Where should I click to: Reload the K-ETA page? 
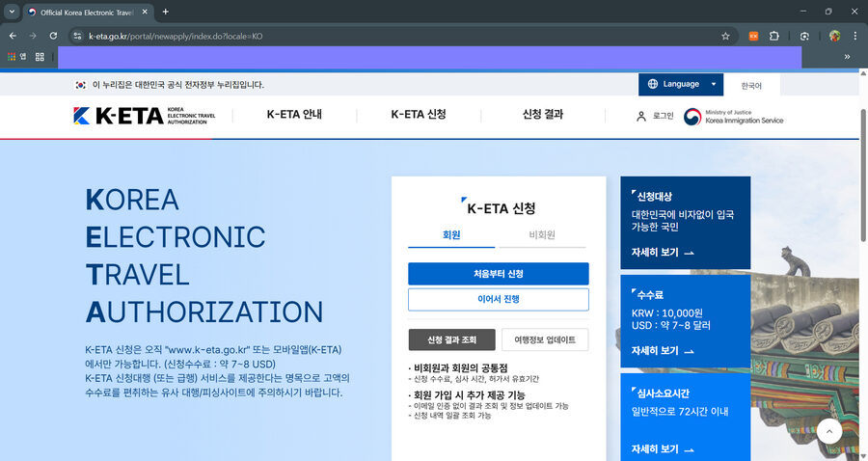point(53,36)
